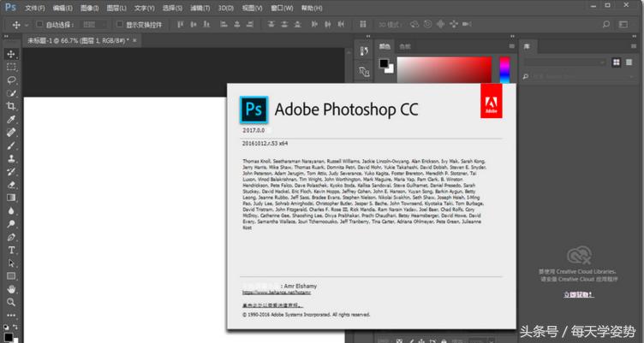Viewport: 644px width, 343px height.
Task: Click the legal notices link in About dialog
Action: tap(272, 305)
